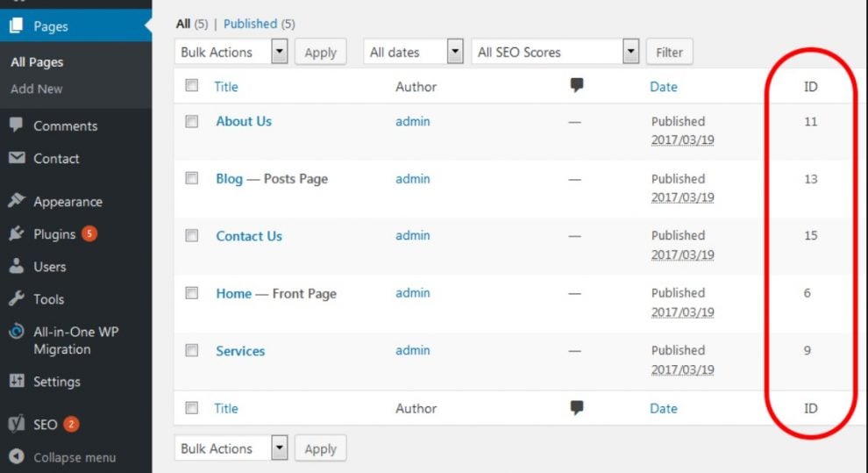Tick the Contact Us row checkbox
Screen dimensions: 868x473
pyautogui.click(x=191, y=236)
